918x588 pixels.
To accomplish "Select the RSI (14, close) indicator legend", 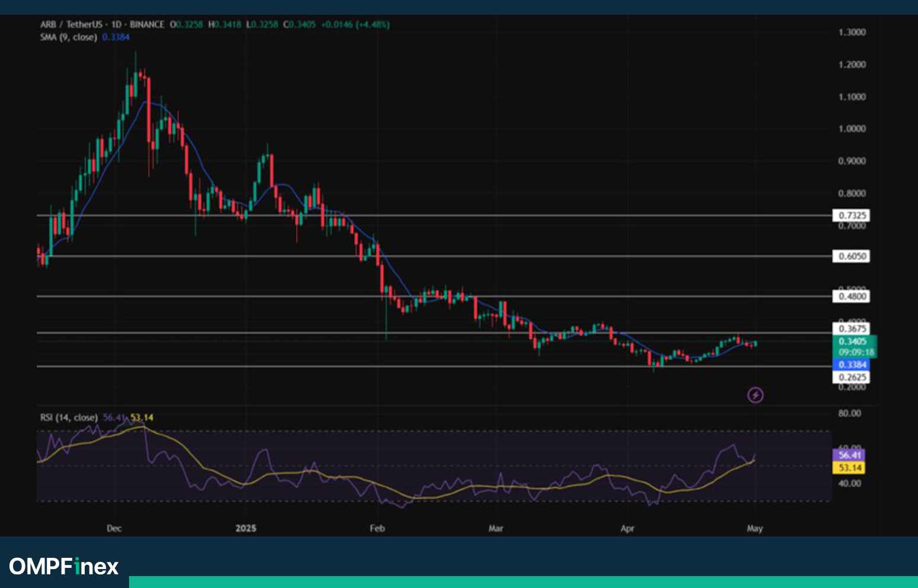I will [69, 417].
